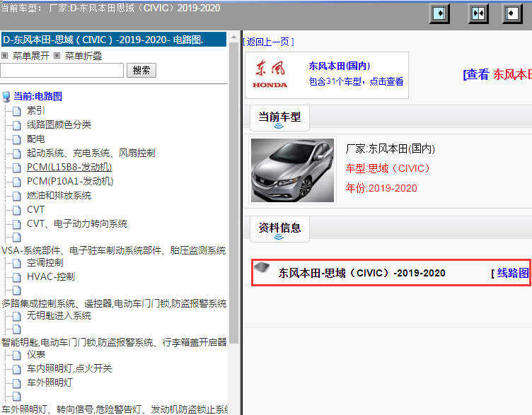Open the 仪表 tree entry
Viewport: 532px width, 415px height.
[36, 355]
